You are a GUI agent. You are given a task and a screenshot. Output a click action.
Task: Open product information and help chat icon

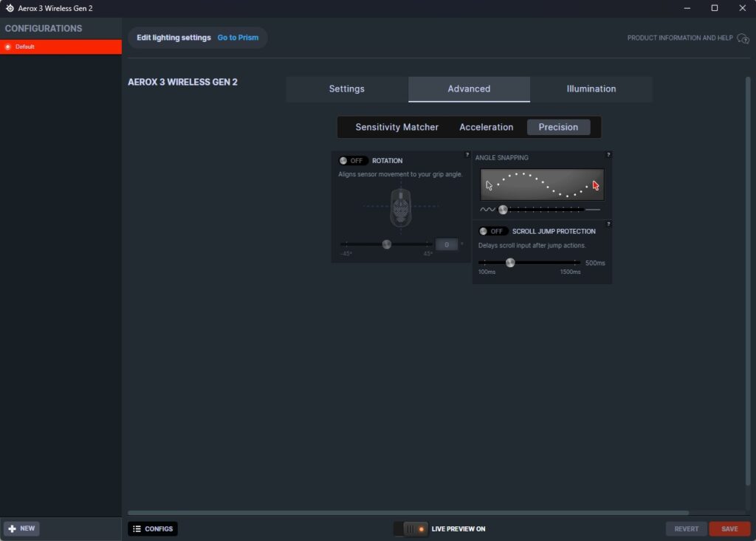click(x=743, y=38)
